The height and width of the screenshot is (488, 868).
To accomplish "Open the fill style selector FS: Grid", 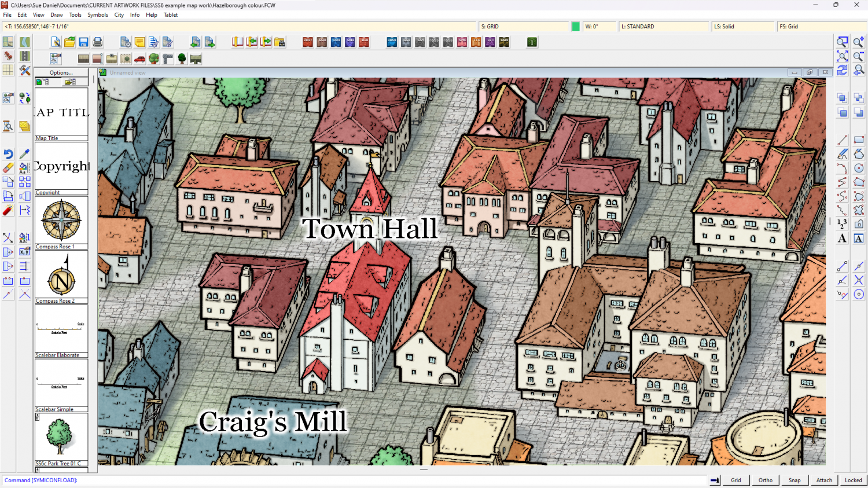I will coord(822,27).
